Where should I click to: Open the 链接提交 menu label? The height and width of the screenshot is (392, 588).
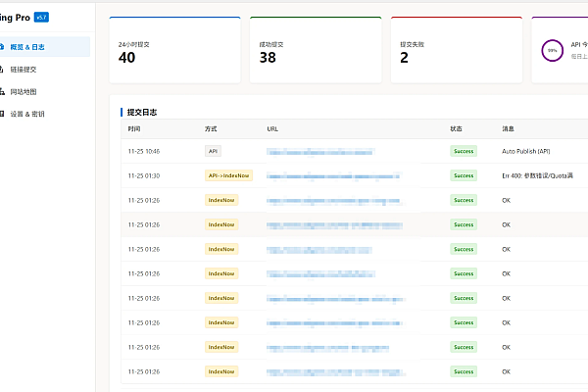coord(24,70)
